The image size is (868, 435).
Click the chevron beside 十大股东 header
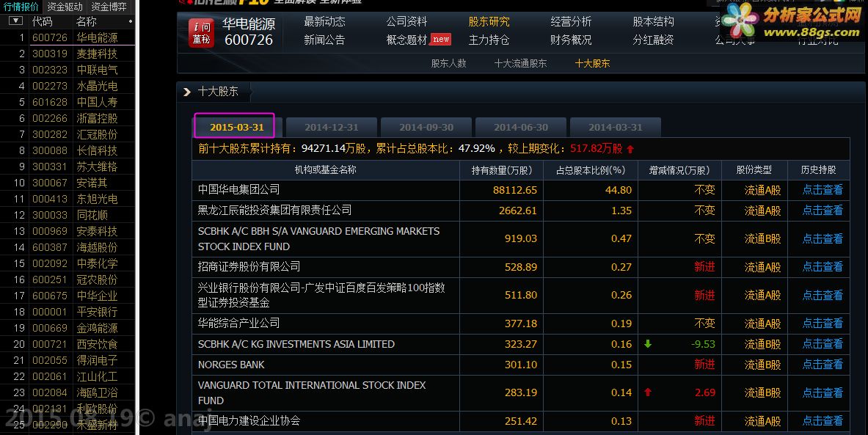click(186, 92)
